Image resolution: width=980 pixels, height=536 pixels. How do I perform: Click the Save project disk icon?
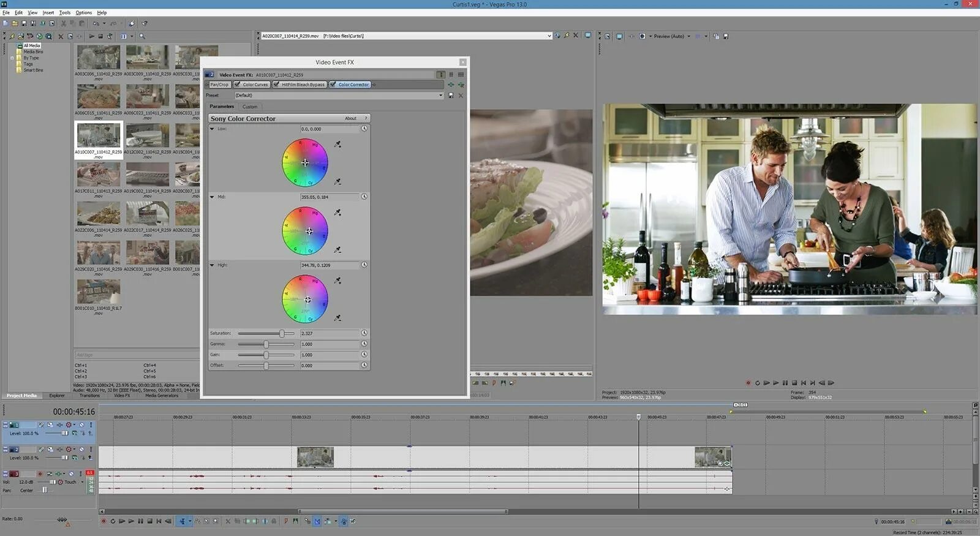(x=24, y=23)
